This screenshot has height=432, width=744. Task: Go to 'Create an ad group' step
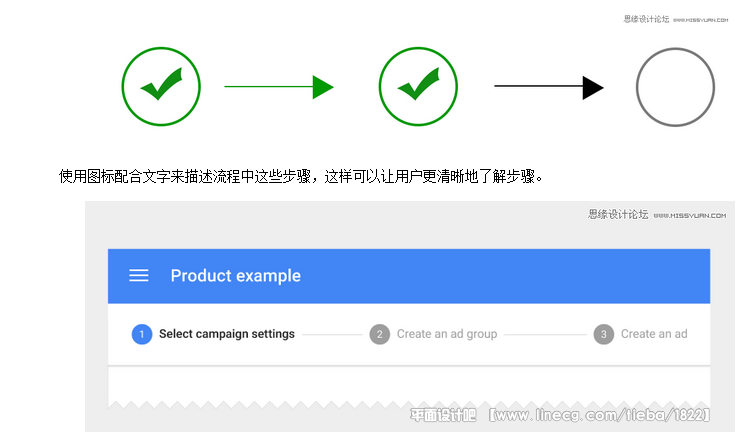[447, 334]
